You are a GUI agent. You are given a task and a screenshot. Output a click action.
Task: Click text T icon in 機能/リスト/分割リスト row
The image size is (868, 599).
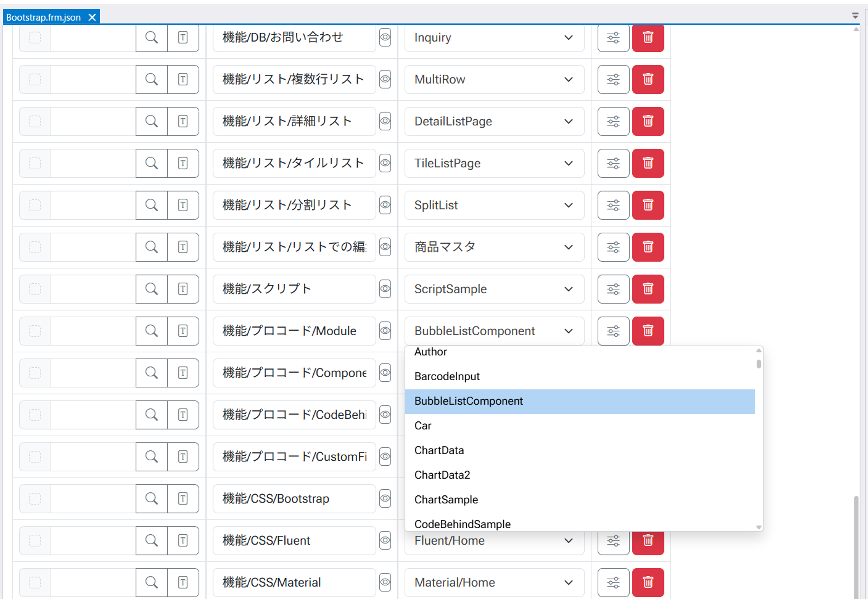[183, 205]
